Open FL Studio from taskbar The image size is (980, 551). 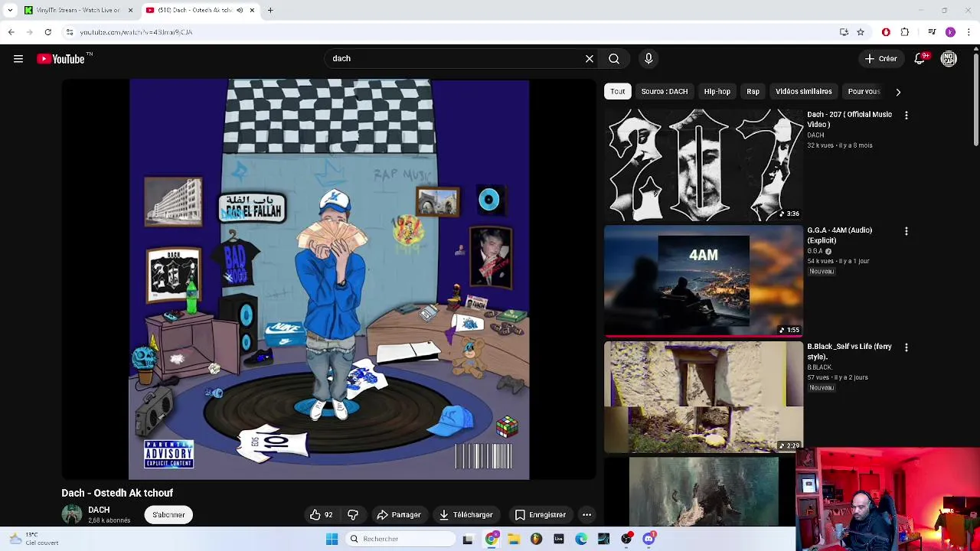click(536, 540)
